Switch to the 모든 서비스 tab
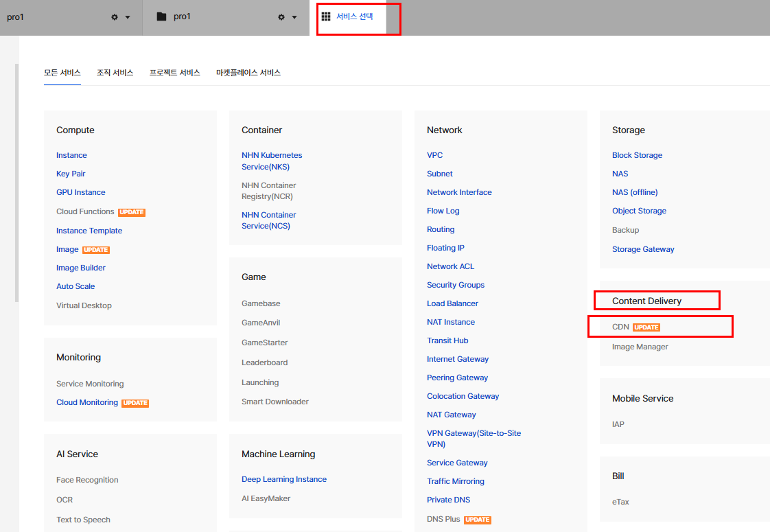This screenshot has width=770, height=532. 62,73
